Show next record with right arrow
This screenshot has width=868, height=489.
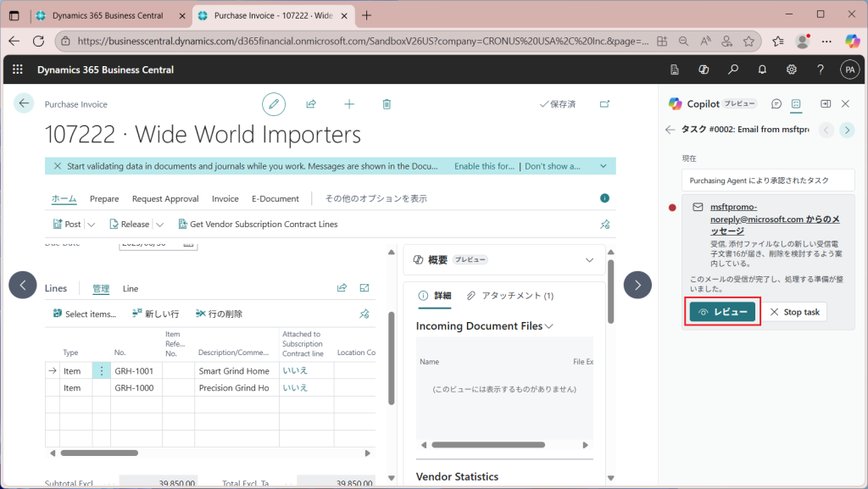[x=637, y=285]
